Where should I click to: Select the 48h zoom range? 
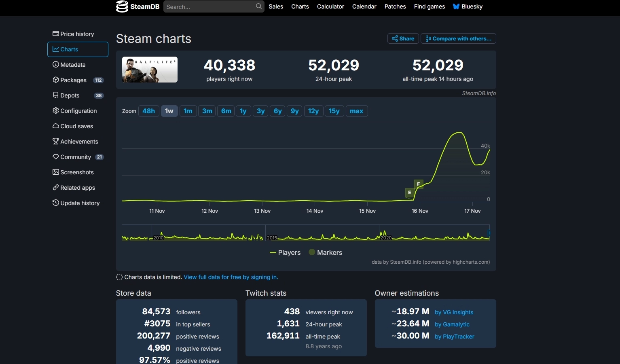pos(148,111)
